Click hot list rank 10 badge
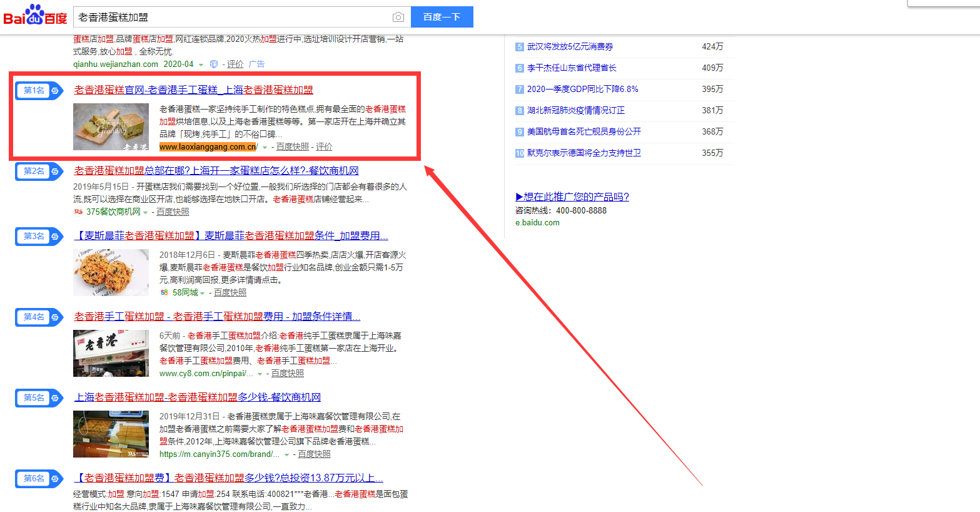980x512 pixels. 519,153
